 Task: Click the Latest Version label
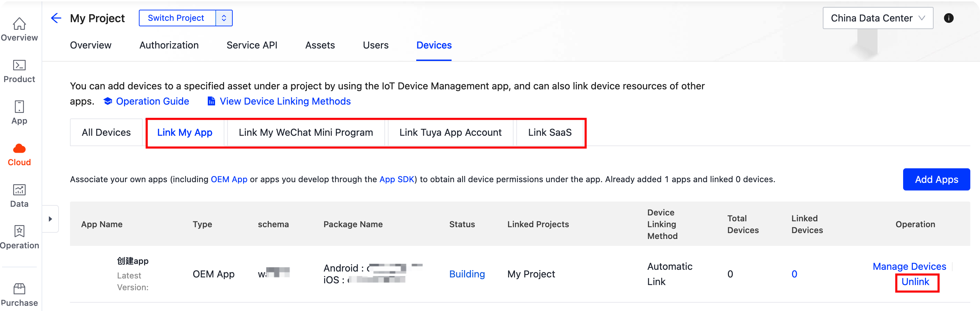[132, 281]
